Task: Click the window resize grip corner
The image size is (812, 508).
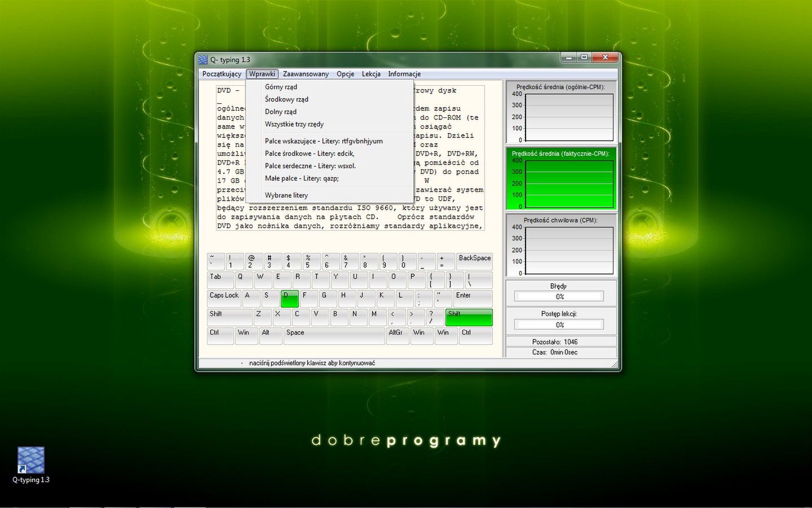Action: 615,365
